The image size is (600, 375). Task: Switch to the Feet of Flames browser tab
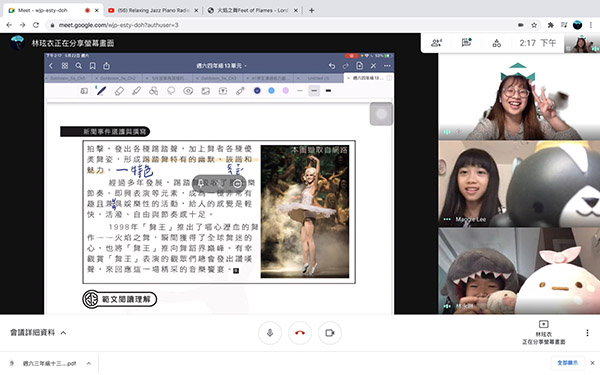(252, 11)
